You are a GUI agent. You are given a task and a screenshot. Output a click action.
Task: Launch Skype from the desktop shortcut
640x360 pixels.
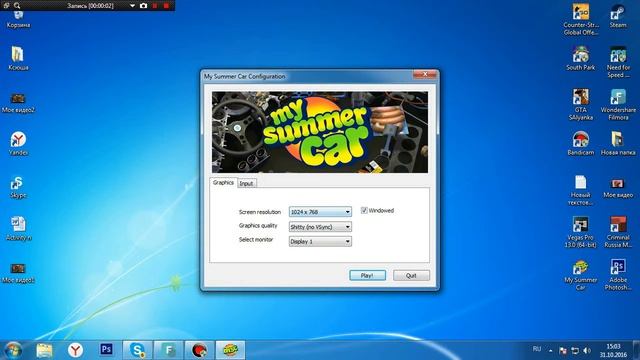pos(18,187)
